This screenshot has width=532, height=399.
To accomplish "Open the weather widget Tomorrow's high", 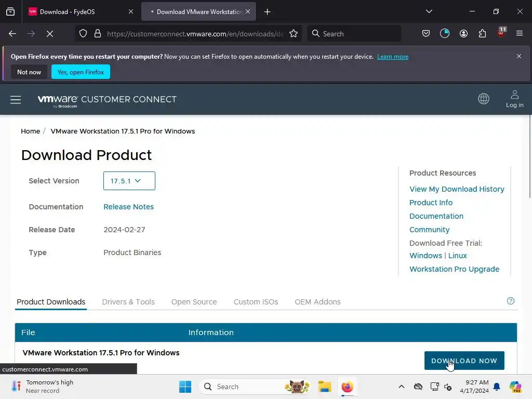I will (x=43, y=387).
